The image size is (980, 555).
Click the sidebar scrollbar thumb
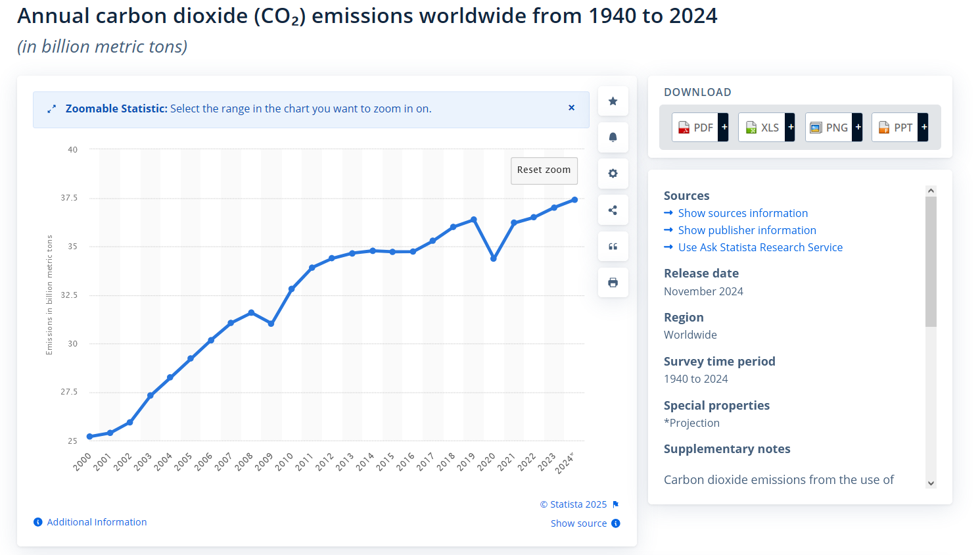931,262
